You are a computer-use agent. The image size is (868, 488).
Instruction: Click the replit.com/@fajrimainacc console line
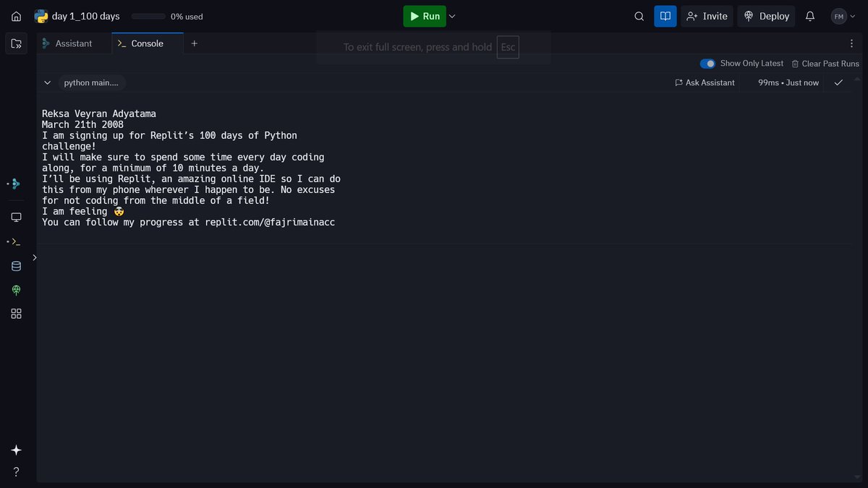pyautogui.click(x=188, y=222)
